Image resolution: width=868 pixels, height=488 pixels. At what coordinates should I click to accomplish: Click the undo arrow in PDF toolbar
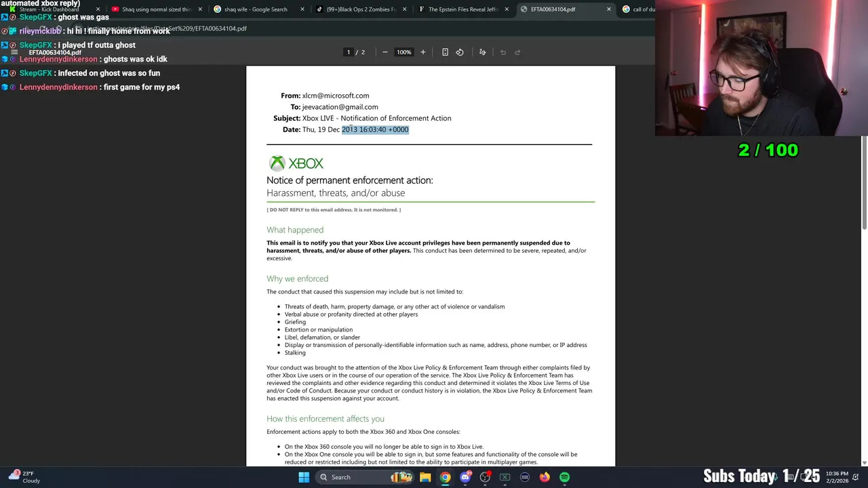[503, 52]
